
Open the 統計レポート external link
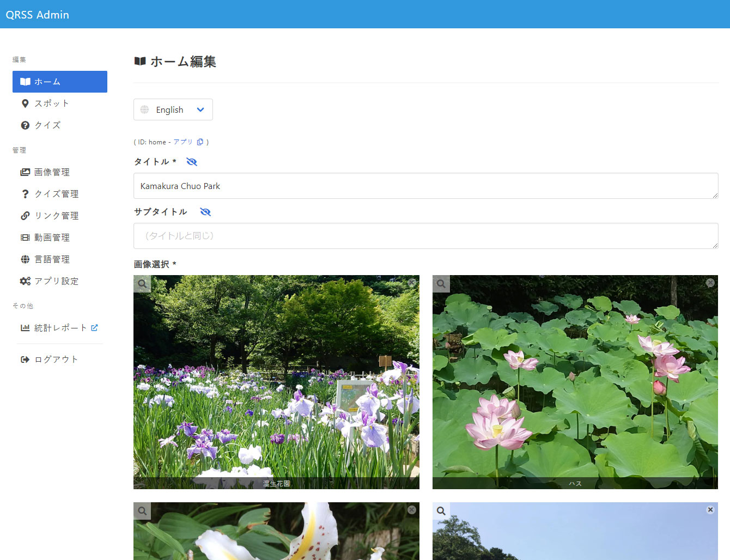60,328
